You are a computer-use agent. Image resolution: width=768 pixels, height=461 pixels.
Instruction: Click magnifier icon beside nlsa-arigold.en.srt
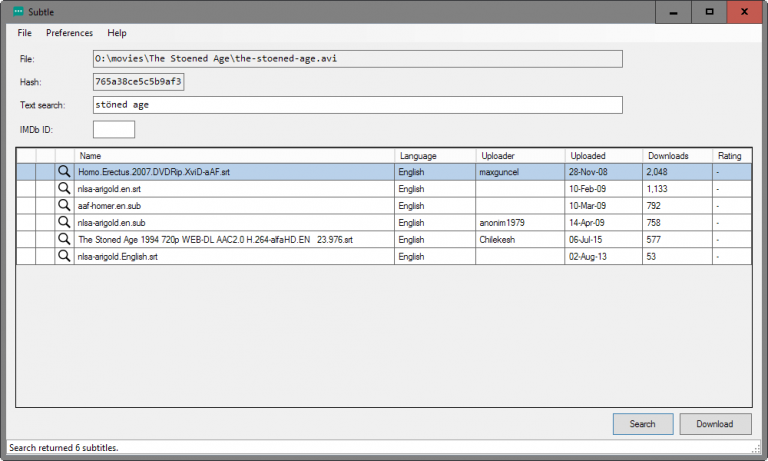click(x=64, y=189)
